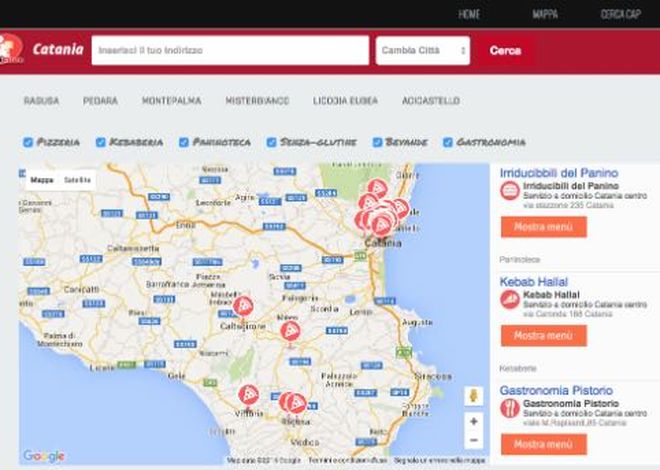Uncheck the Paninoteca filter checkbox
Screen dimensions: 660x470
(184, 142)
